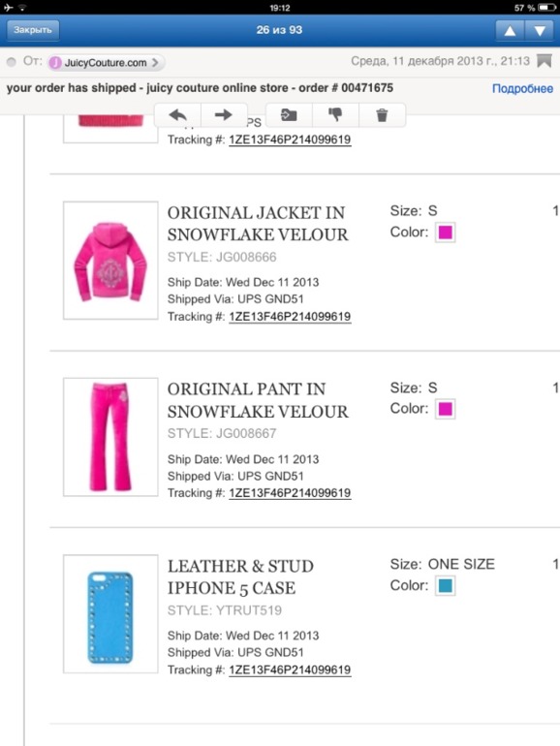Open JuicyCouture.com sender details chip
The width and height of the screenshot is (560, 746).
[x=107, y=62]
